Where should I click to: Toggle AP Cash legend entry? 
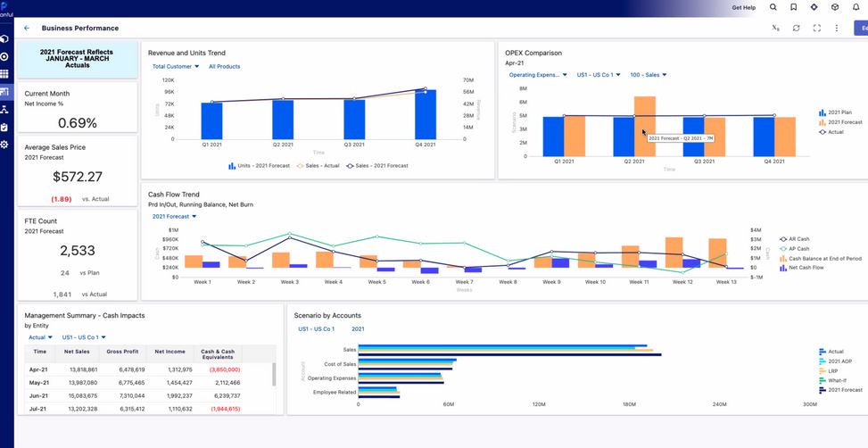[794, 249]
